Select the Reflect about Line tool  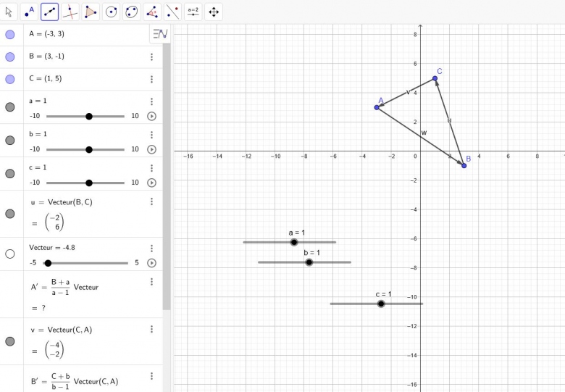[172, 12]
